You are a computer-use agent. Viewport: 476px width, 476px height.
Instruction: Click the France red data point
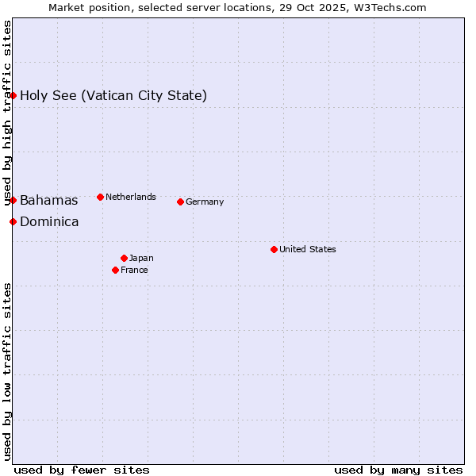(x=116, y=270)
